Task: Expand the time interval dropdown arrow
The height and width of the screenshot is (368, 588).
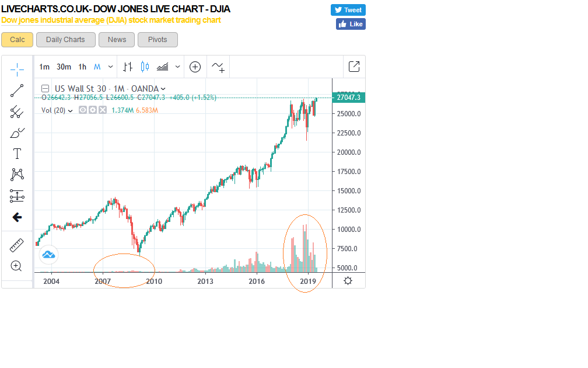Action: (111, 67)
